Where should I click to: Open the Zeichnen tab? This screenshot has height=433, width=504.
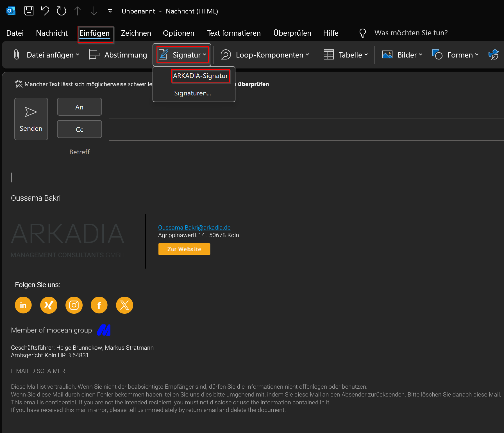(x=136, y=33)
